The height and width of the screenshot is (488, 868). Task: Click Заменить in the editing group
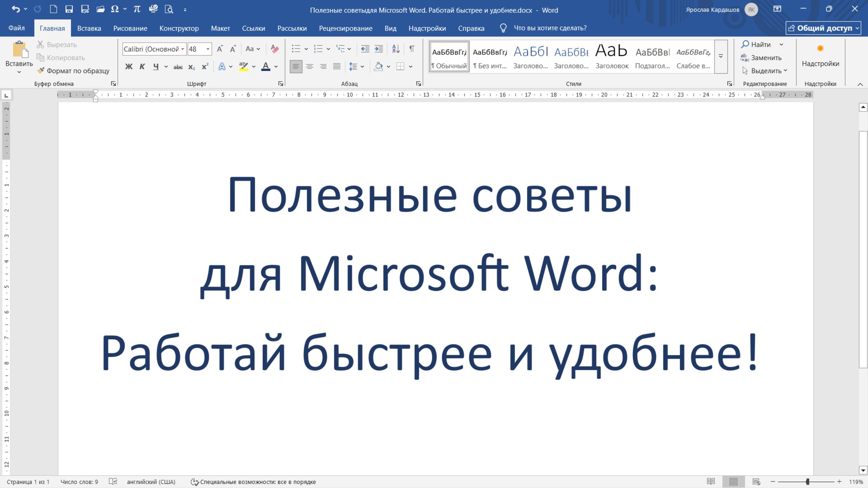766,57
